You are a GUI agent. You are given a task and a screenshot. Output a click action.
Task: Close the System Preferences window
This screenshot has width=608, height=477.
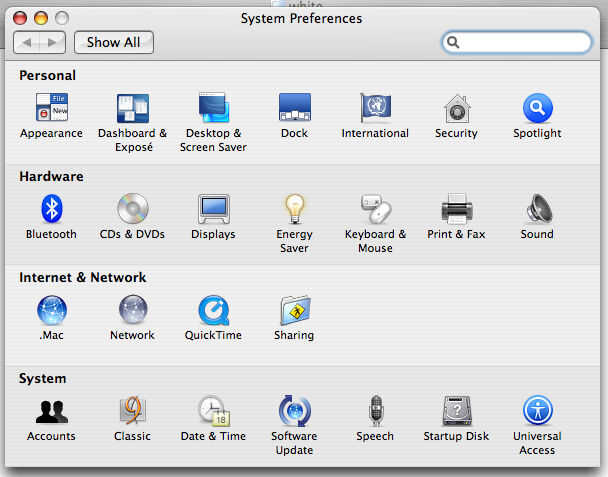coord(20,18)
